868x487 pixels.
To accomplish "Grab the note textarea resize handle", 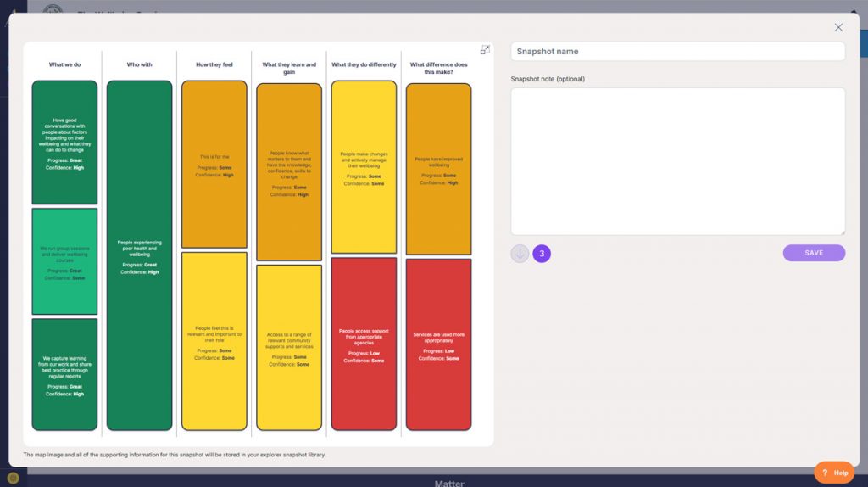I will pyautogui.click(x=842, y=231).
